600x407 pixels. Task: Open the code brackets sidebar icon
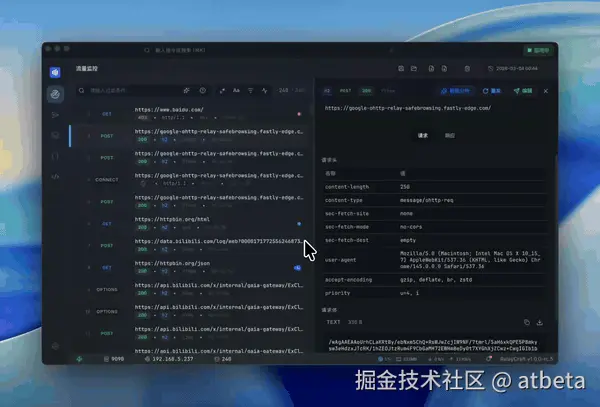pyautogui.click(x=55, y=177)
